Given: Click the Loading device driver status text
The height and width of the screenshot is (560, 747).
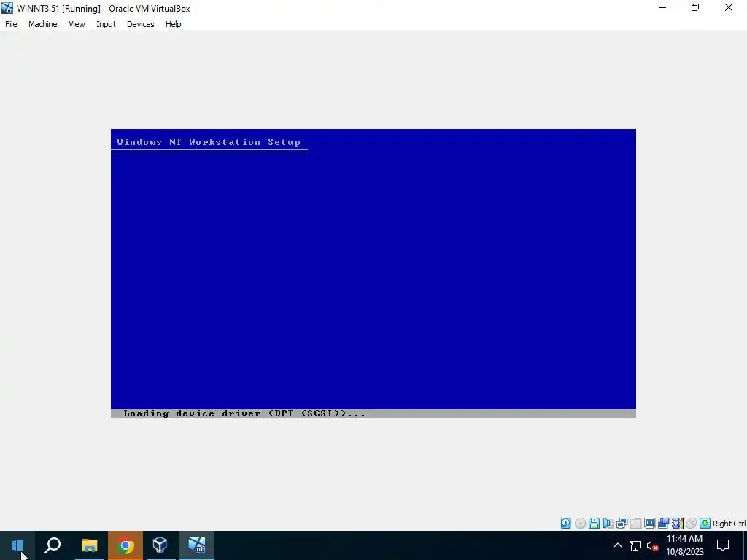Looking at the screenshot, I should [x=244, y=413].
